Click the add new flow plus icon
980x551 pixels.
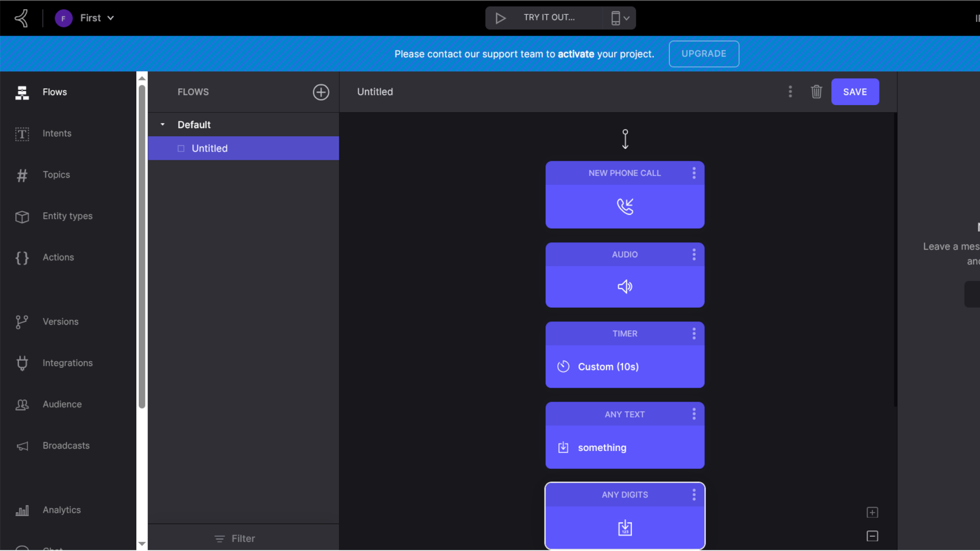click(321, 92)
